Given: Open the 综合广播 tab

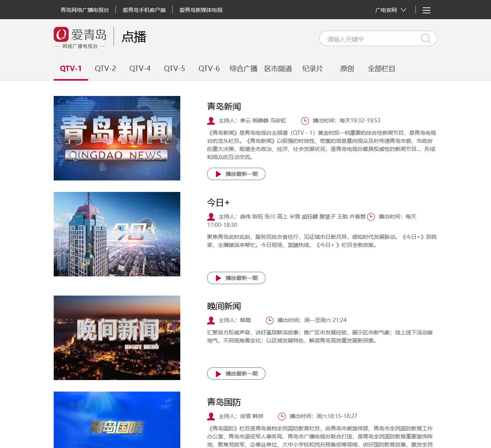Looking at the screenshot, I should point(244,69).
